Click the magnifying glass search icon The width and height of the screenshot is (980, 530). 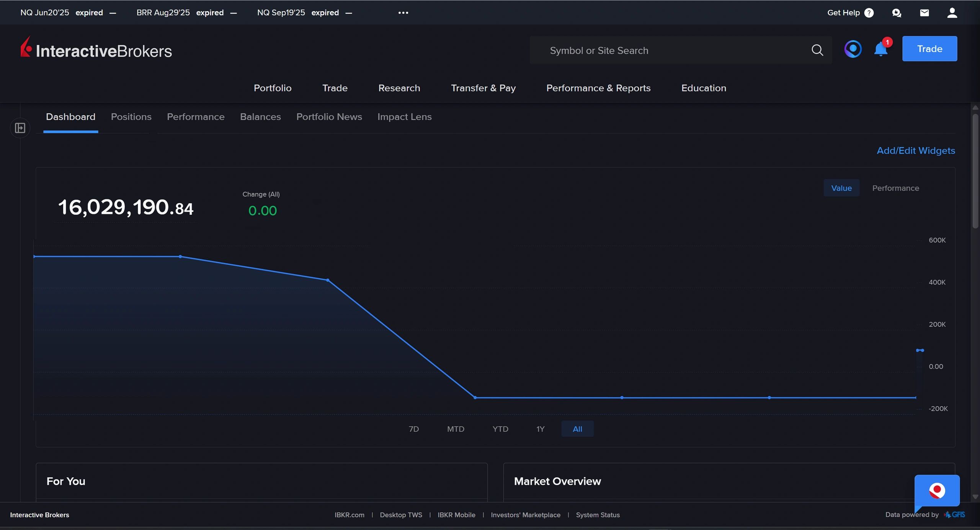(x=817, y=50)
